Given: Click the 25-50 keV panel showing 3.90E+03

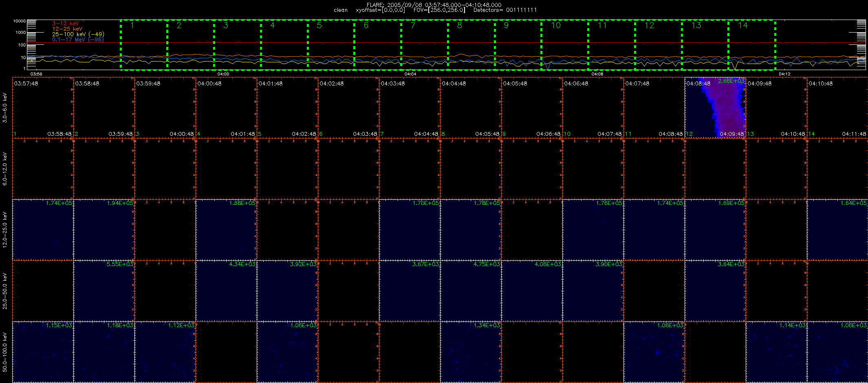Looking at the screenshot, I should point(593,291).
